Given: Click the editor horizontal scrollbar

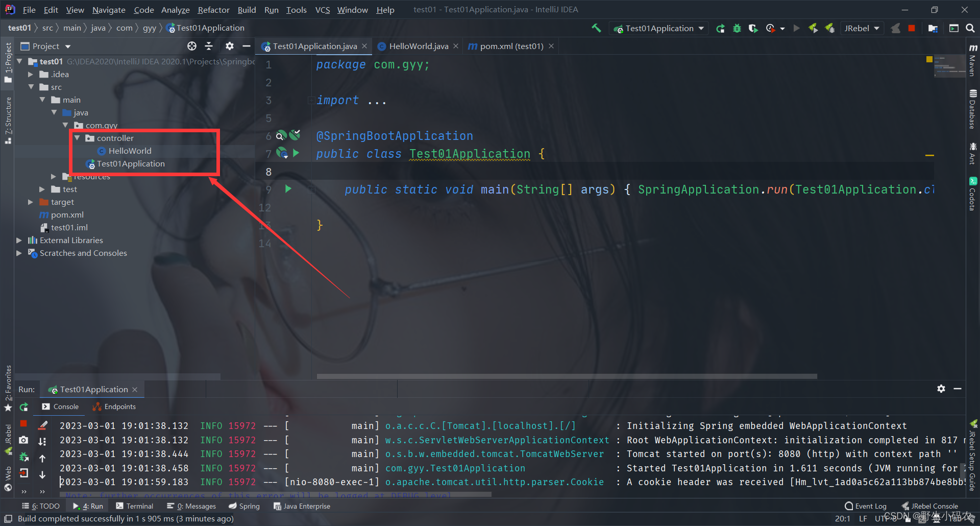Looking at the screenshot, I should coord(567,376).
